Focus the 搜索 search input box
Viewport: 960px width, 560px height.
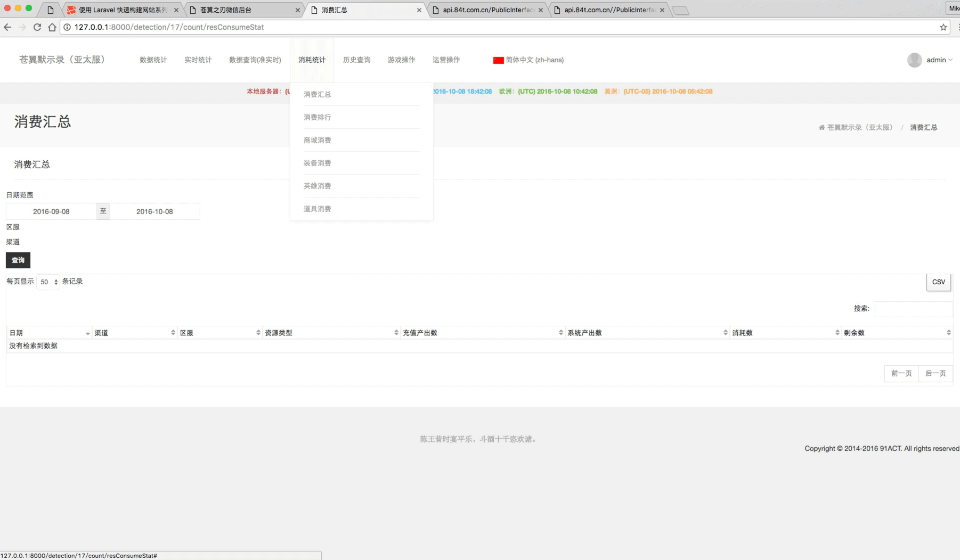coord(913,309)
